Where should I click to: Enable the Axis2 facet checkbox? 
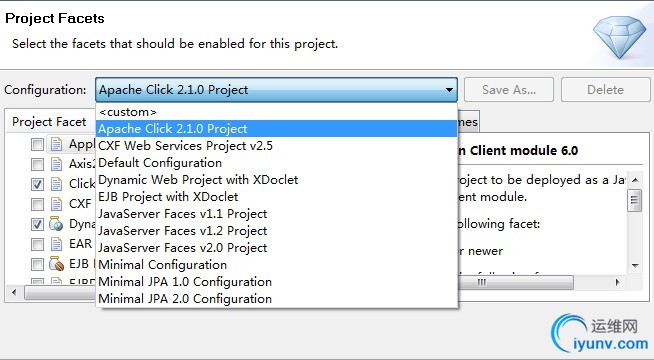tap(37, 164)
